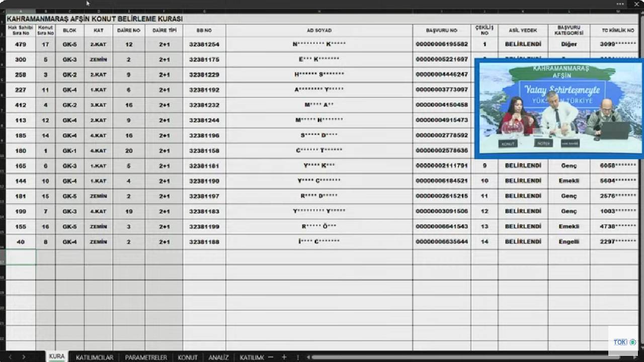The image size is (644, 362).
Task: Switch to the KATILIMCILAR sheet tab
Action: (x=95, y=357)
